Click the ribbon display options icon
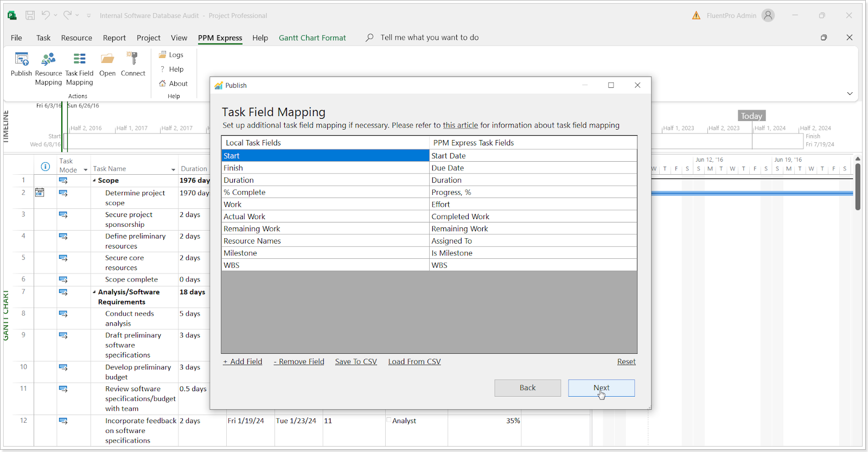The width and height of the screenshot is (868, 452). [824, 37]
